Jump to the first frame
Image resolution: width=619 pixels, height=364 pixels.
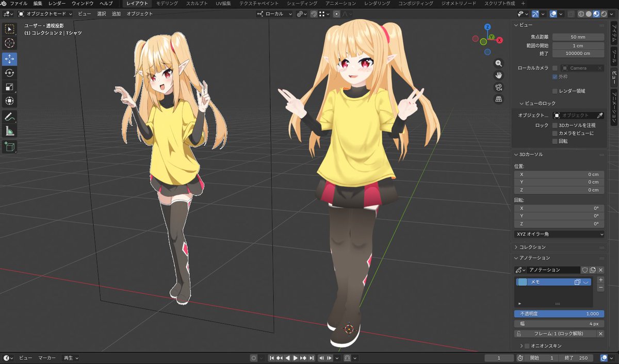271,358
